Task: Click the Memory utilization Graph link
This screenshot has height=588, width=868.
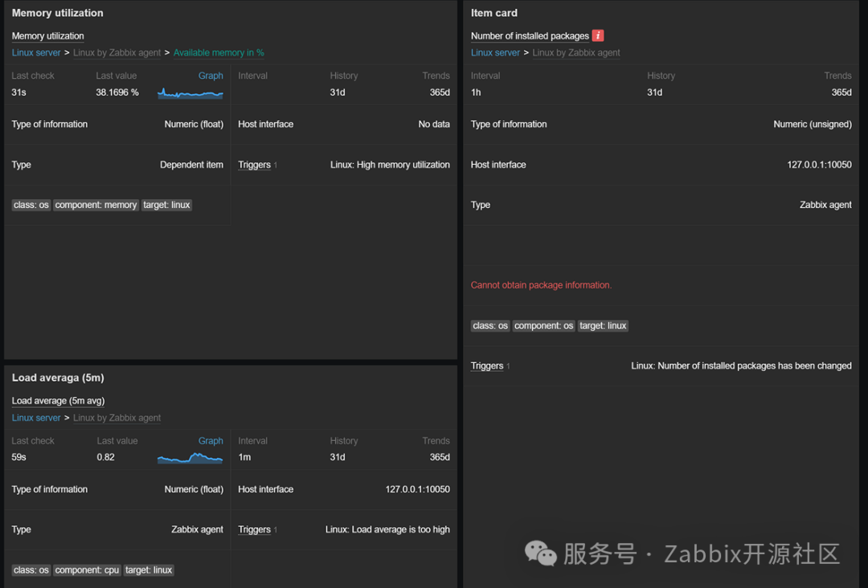Action: click(x=211, y=76)
